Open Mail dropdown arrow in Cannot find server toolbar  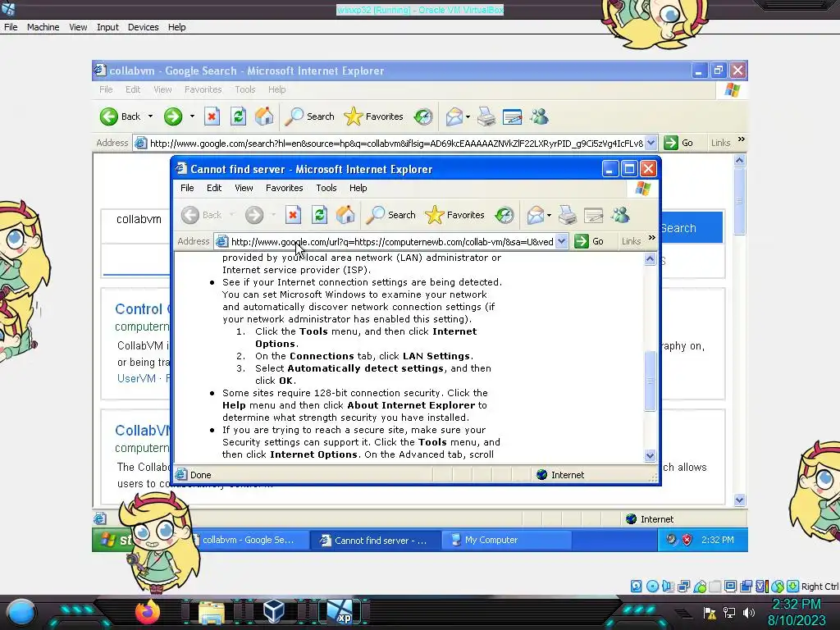point(549,216)
